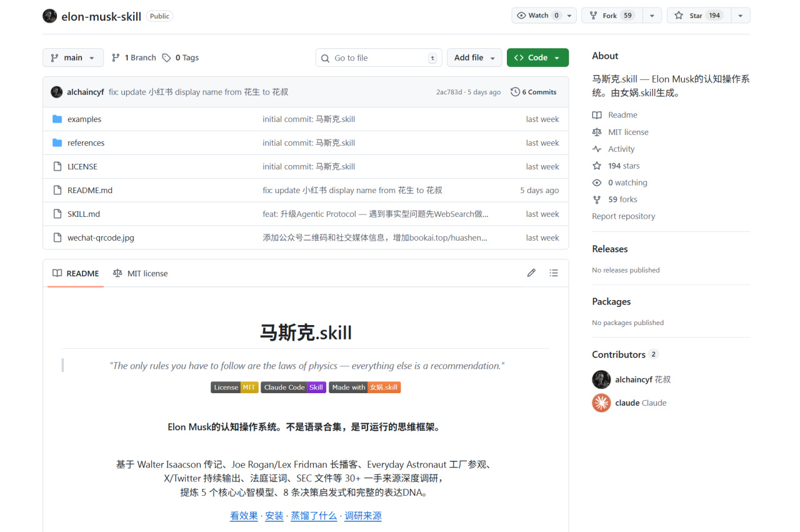Click the Made with 女娲.skill badge

point(364,388)
